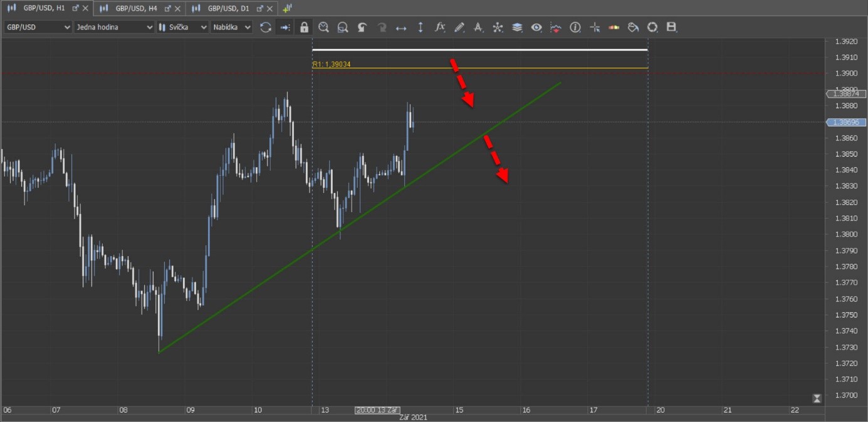Click the Zář 2021 month label on time axis
This screenshot has height=422, width=868.
tap(413, 418)
